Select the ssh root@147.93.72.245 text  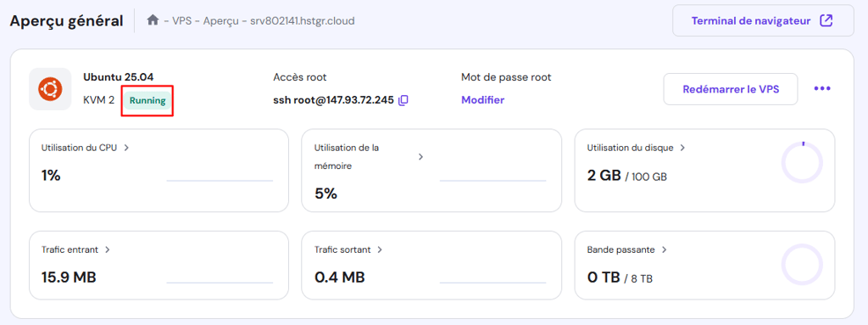point(333,100)
